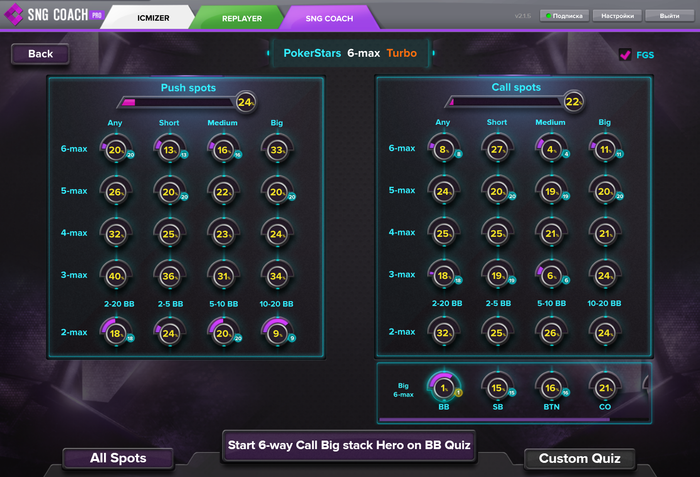Select Push 6-max Any dial
Image resolution: width=700 pixels, height=477 pixels.
coord(116,150)
